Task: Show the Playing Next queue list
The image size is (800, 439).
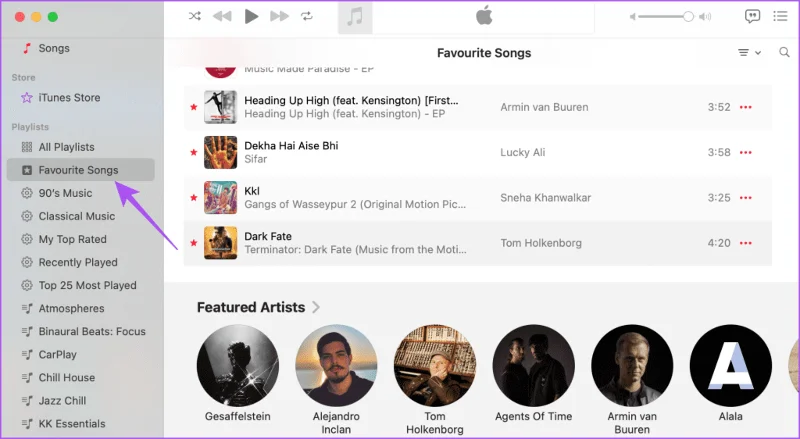Action: click(780, 16)
